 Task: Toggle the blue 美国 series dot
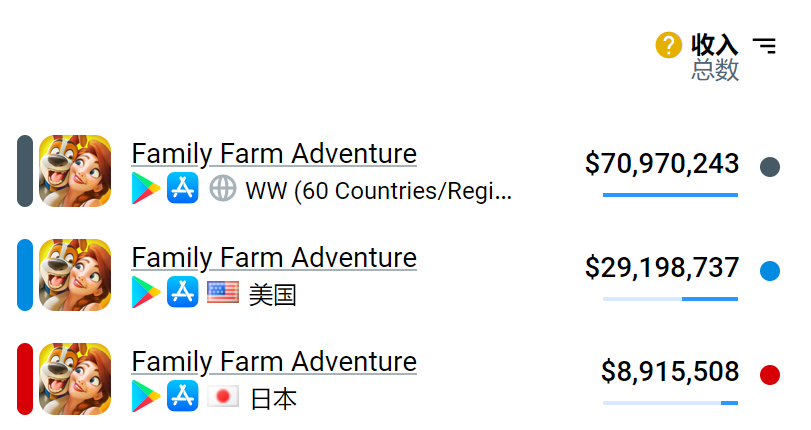pos(769,271)
